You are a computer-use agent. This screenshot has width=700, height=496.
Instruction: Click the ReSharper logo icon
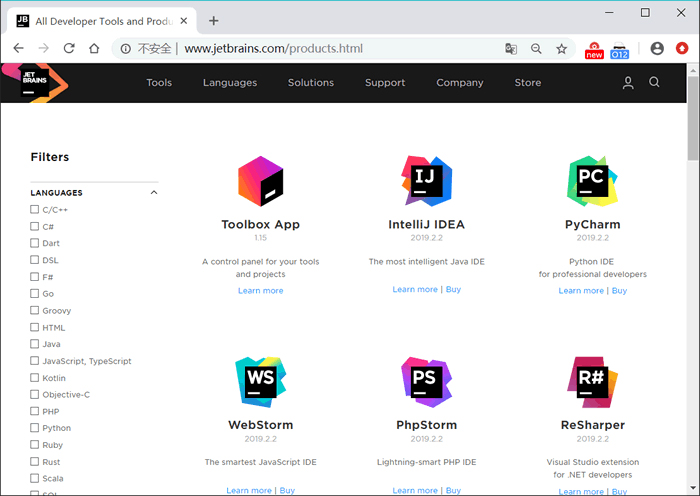pos(592,381)
